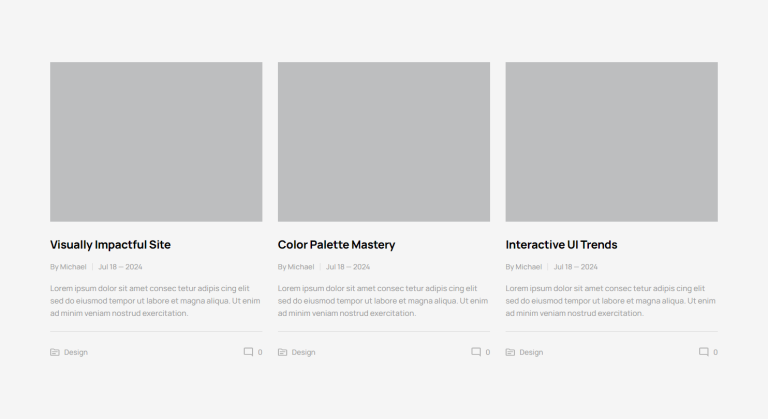
Task: Open the "Color Palette Mastery" post title
Action: pyautogui.click(x=336, y=244)
